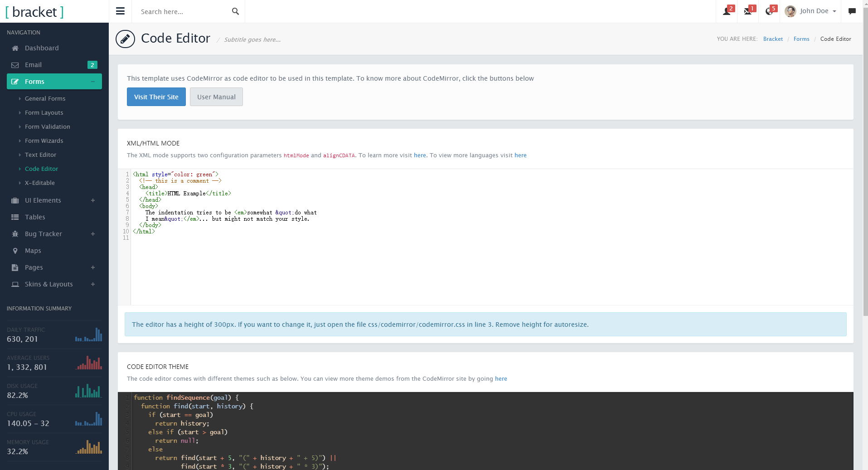Open Form Wizards submenu item
This screenshot has height=470, width=868.
(x=44, y=141)
